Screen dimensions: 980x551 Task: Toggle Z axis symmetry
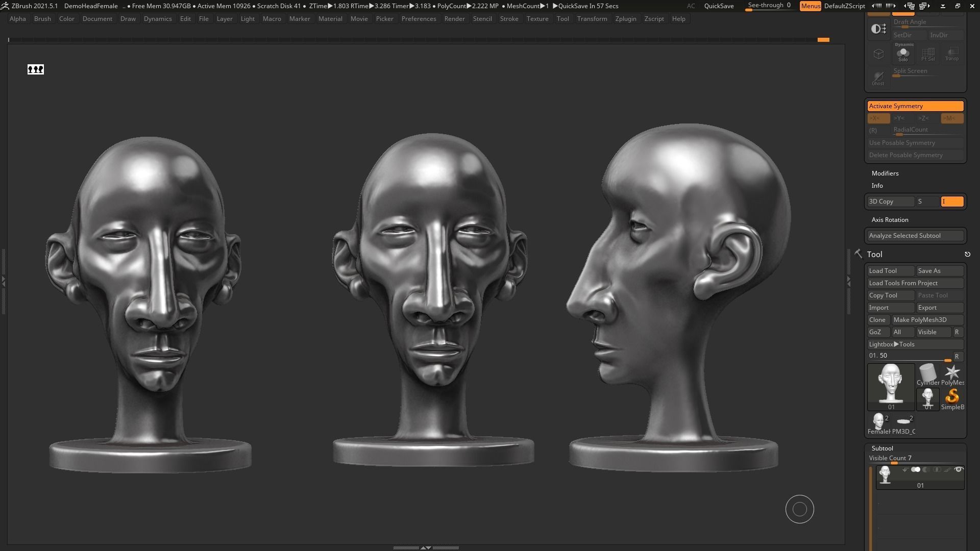coord(927,118)
